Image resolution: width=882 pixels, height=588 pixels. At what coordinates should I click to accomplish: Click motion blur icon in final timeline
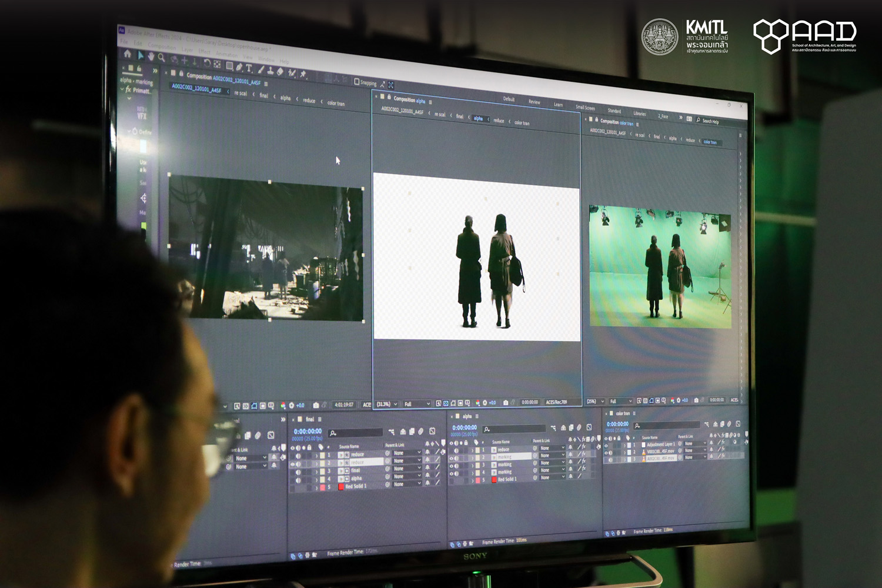(x=422, y=432)
